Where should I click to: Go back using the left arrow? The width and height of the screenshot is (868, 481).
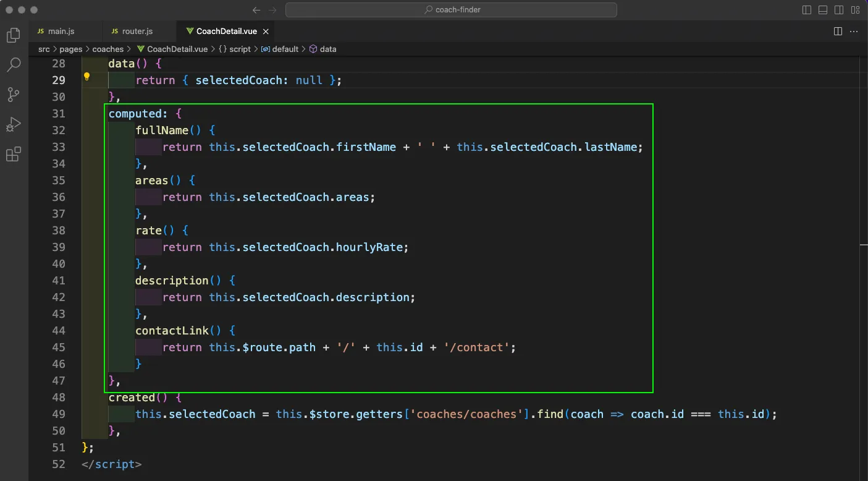tap(256, 10)
